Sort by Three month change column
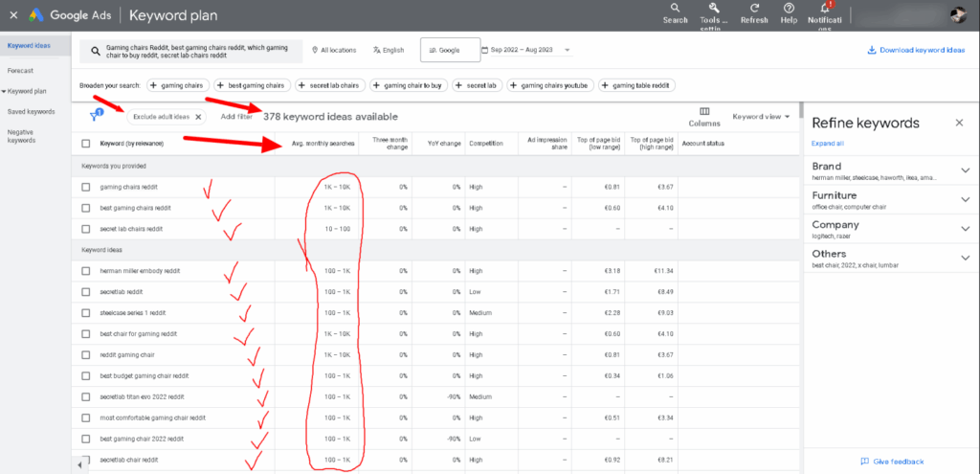 tap(390, 144)
